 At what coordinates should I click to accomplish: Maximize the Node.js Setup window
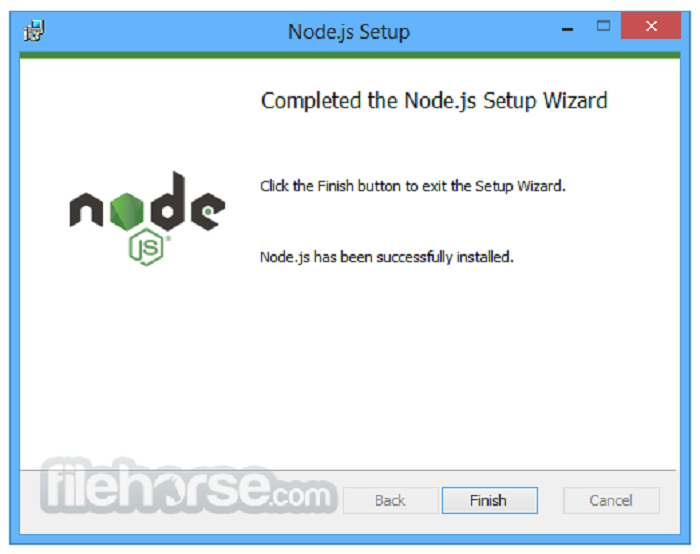click(603, 25)
